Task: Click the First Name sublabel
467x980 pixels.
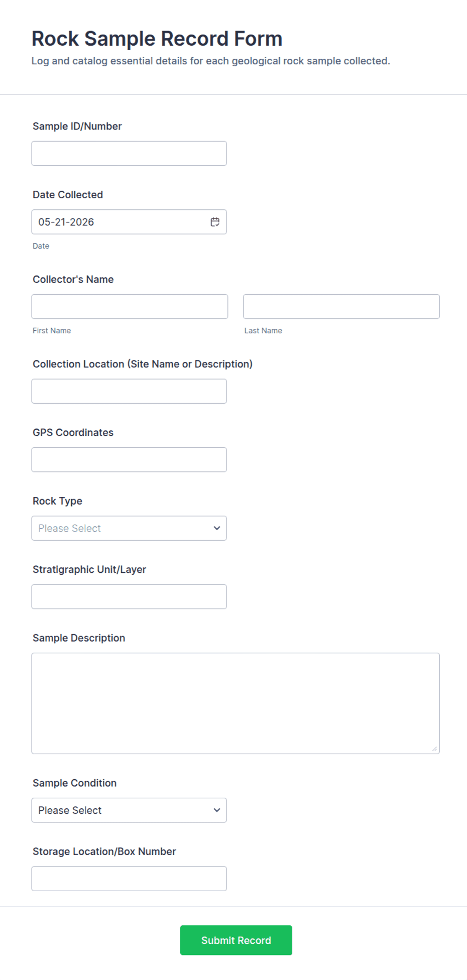Action: pyautogui.click(x=52, y=331)
